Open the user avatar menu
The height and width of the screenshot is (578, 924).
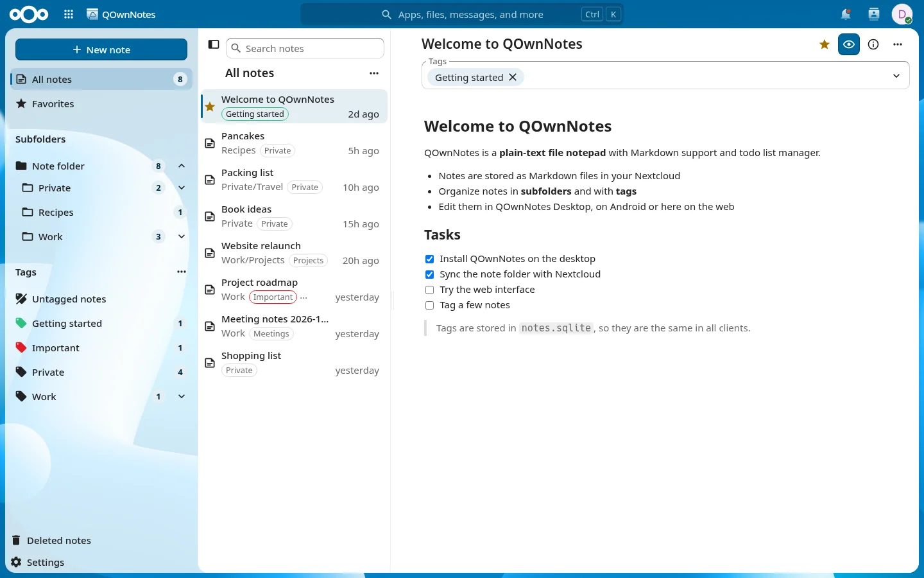pyautogui.click(x=902, y=14)
